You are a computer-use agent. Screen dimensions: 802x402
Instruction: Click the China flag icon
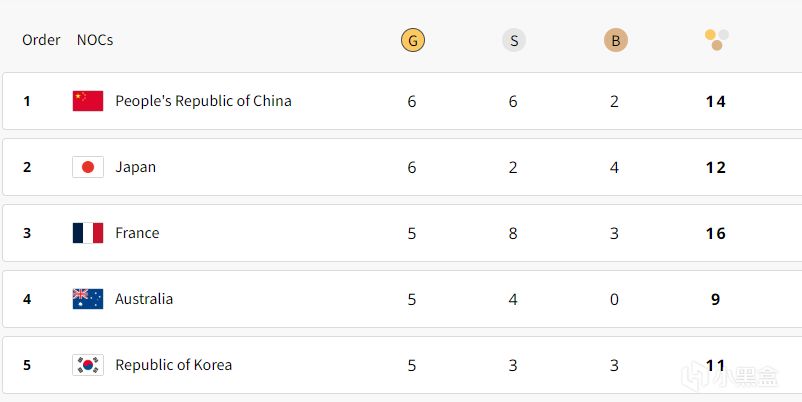tap(88, 101)
